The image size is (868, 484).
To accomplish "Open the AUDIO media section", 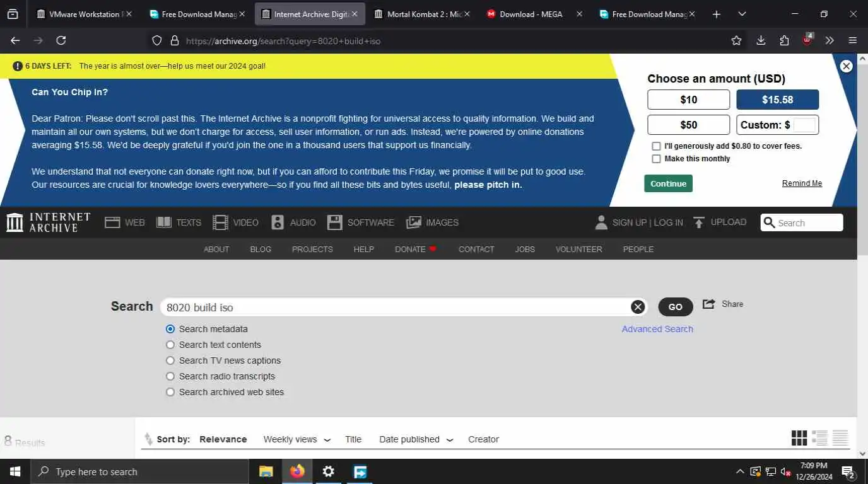I will click(x=293, y=222).
